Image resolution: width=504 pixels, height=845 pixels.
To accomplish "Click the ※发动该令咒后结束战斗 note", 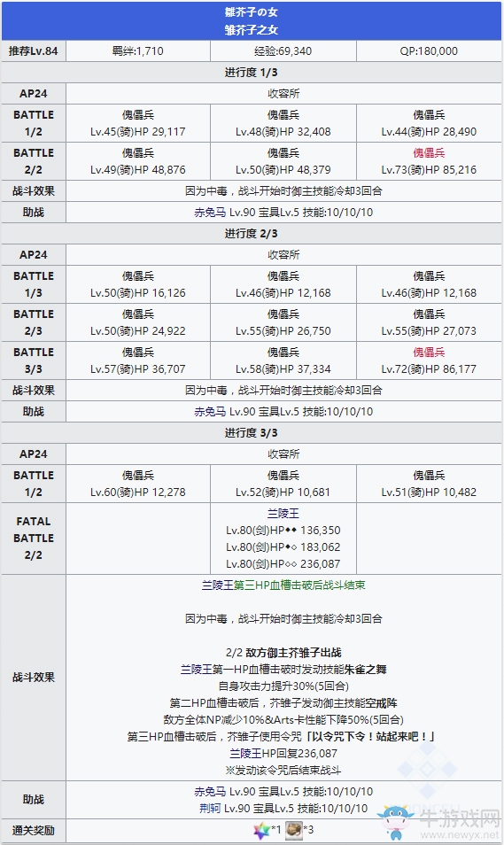I will 283,770.
